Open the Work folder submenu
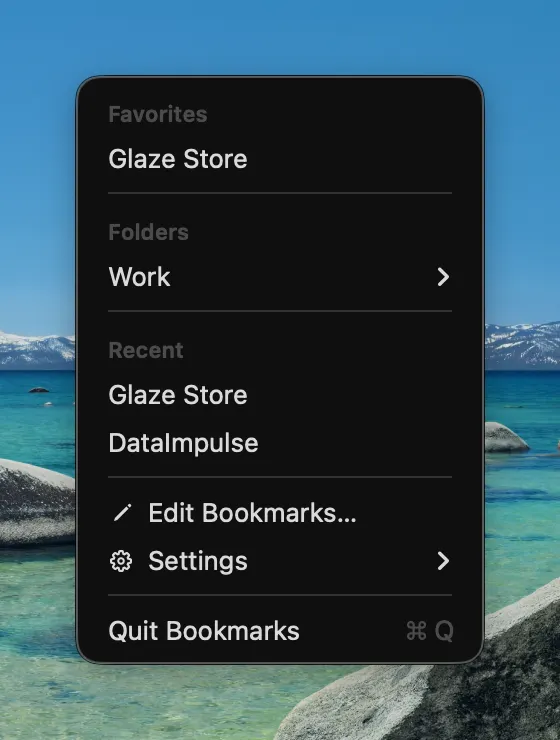 click(x=280, y=277)
